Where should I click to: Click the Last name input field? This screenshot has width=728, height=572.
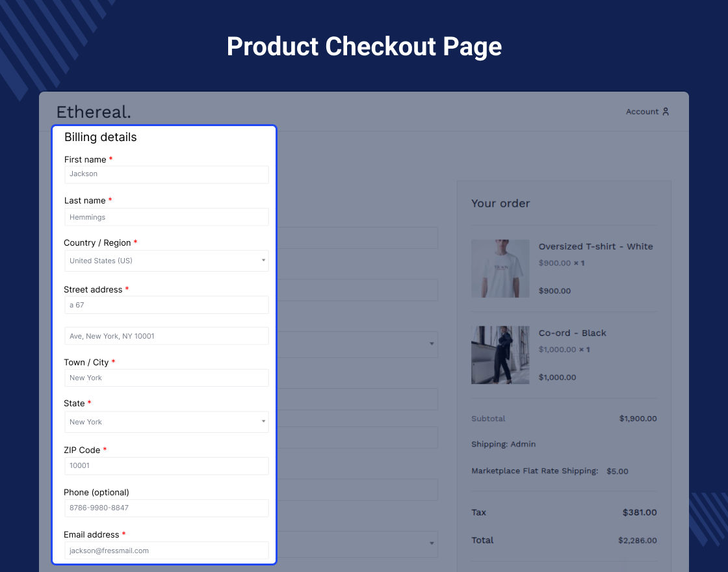166,217
